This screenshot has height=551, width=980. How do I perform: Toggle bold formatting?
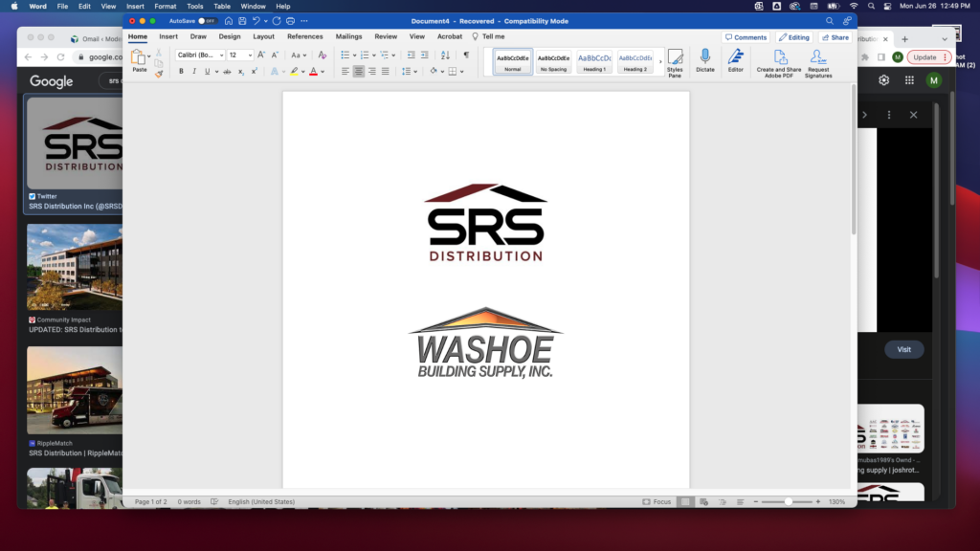(x=182, y=72)
